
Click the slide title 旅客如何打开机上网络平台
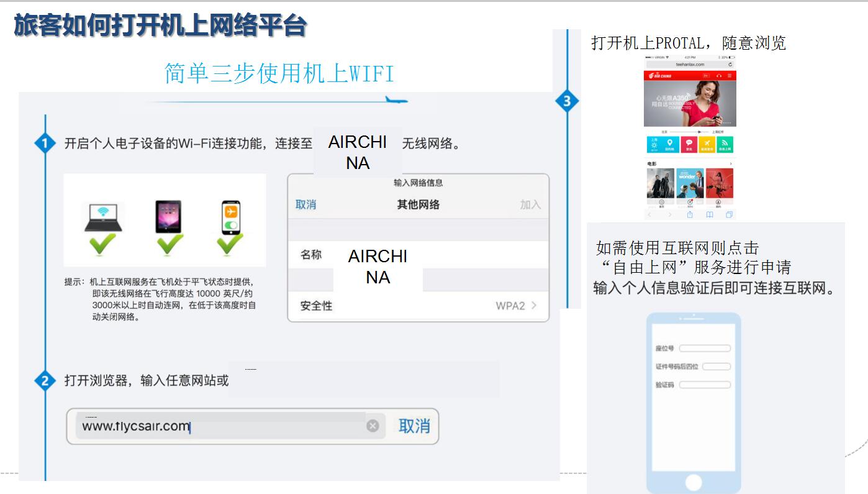[x=160, y=26]
